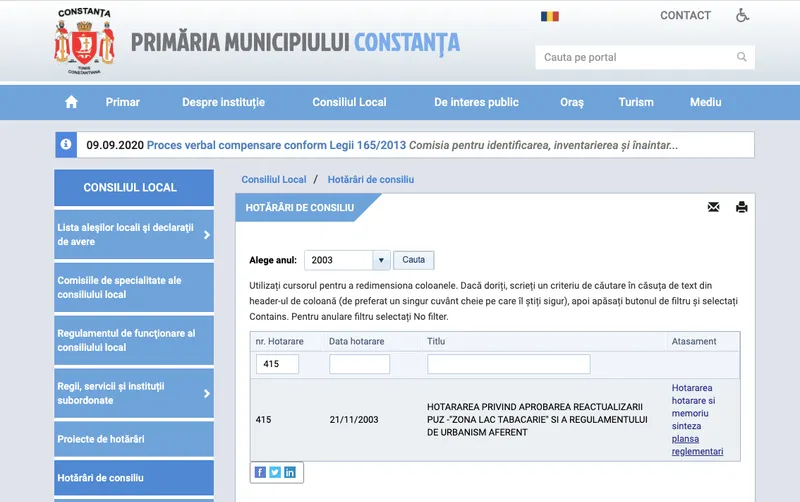This screenshot has height=502, width=800.
Task: Open Consiliul Local menu item
Action: [349, 102]
